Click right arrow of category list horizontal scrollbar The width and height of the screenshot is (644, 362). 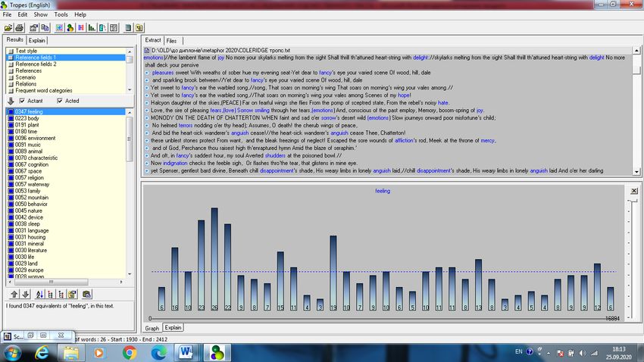(121, 282)
